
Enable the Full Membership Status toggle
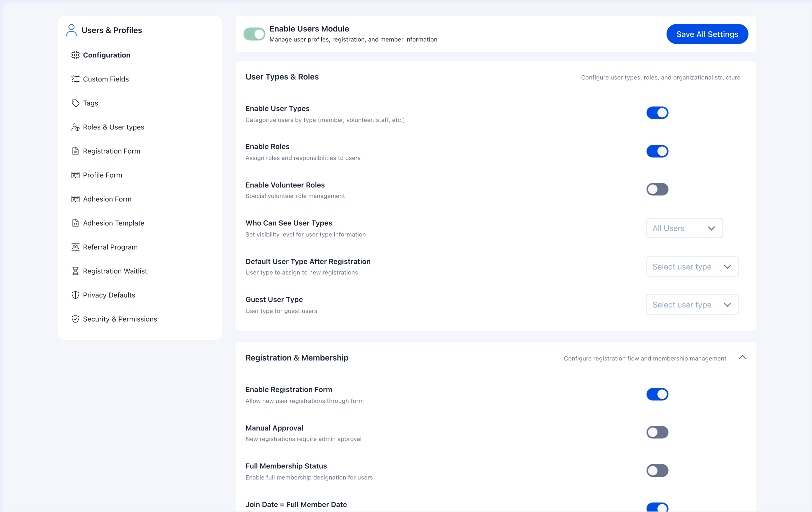point(657,470)
